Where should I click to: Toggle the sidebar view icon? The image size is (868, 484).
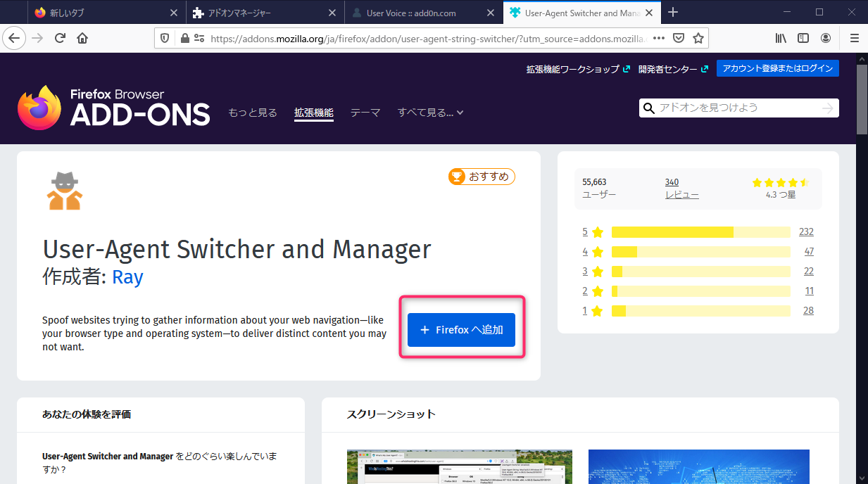click(803, 38)
